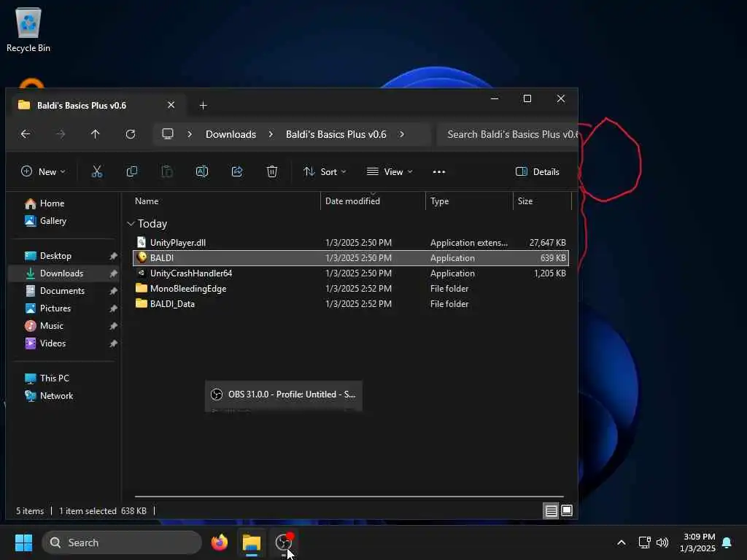This screenshot has height=560, width=747.
Task: Click Downloads in the address bar
Action: [x=231, y=134]
